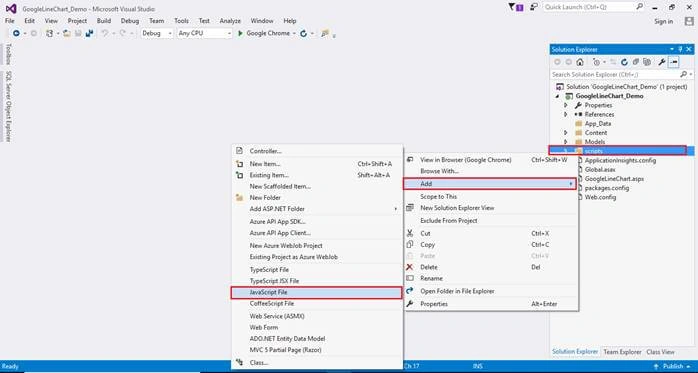698x373 pixels.
Task: Click the Publish button in status bar
Action: pyautogui.click(x=673, y=366)
